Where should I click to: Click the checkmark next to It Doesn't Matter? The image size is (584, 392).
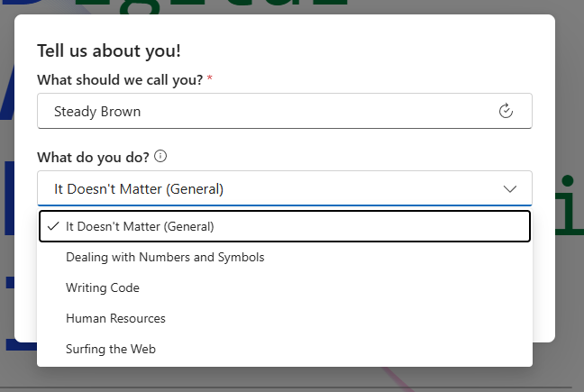click(x=53, y=226)
